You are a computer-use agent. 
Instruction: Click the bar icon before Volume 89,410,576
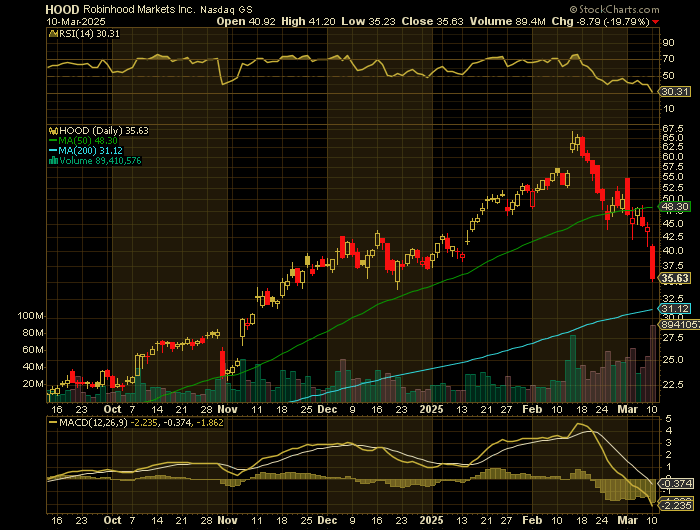53,161
